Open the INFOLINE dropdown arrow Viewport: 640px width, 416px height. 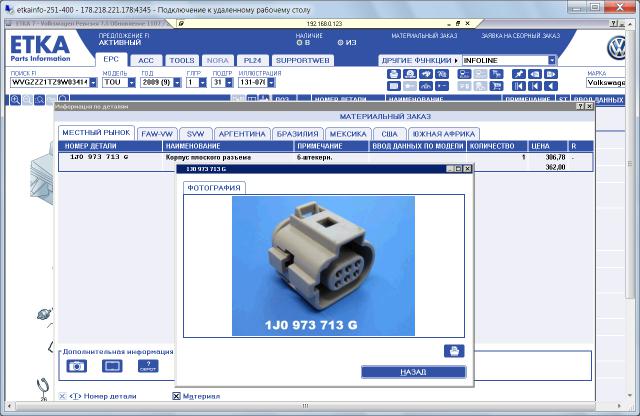552,60
